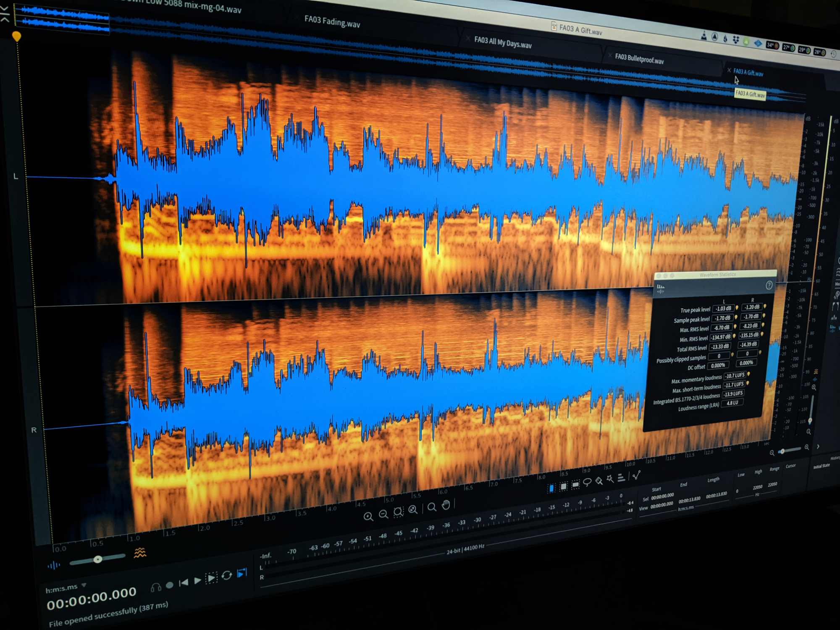
Task: Adjust the waveform/spectrogram opacity slider
Action: click(x=97, y=559)
